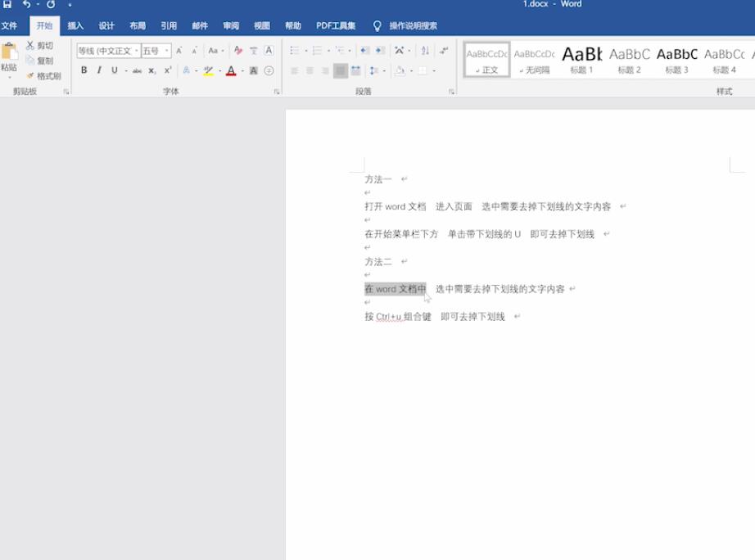Apply superscript formatting
The image size is (755, 560).
pos(168,70)
